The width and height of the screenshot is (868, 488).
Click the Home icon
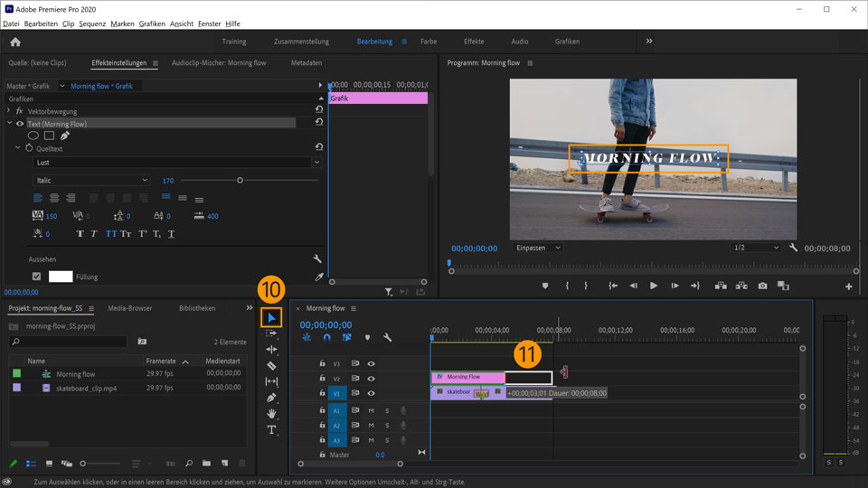coord(15,42)
